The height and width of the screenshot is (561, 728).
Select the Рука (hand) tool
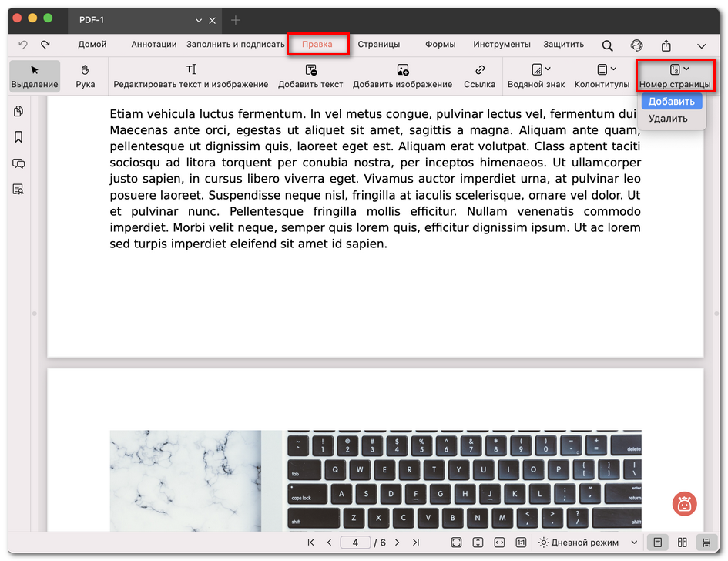85,76
